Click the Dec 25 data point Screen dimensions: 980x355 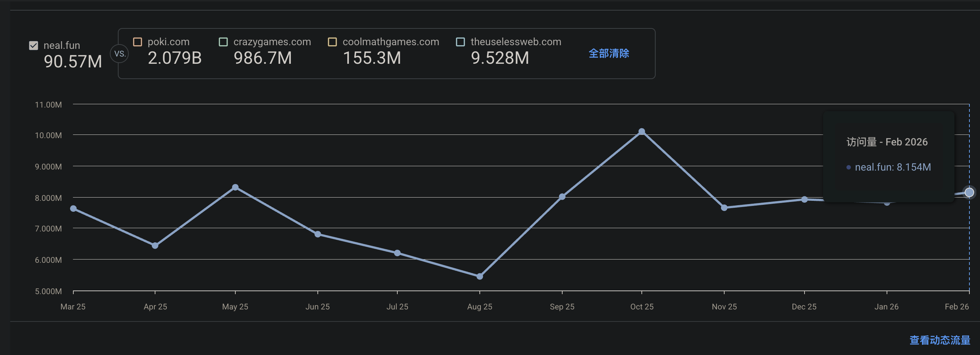pos(804,199)
